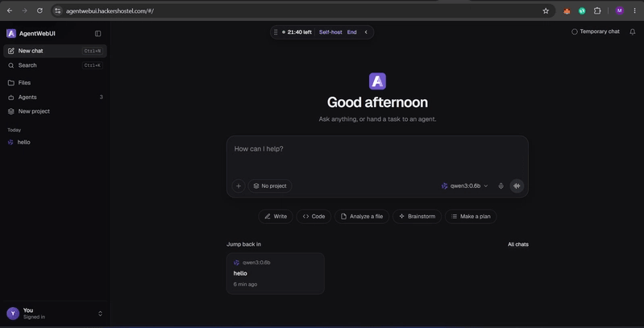Click the browser address bar URL

[110, 11]
